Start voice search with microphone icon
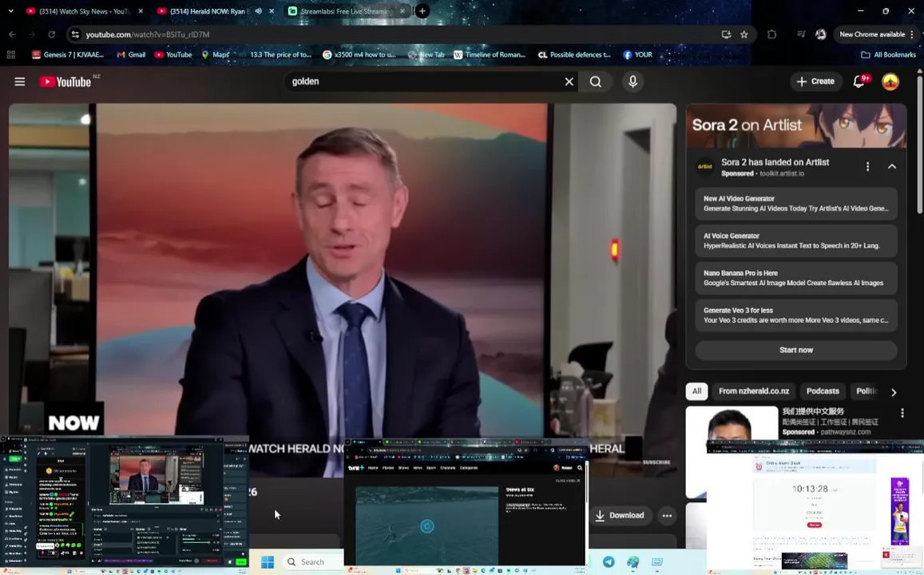The width and height of the screenshot is (924, 575). [x=633, y=82]
